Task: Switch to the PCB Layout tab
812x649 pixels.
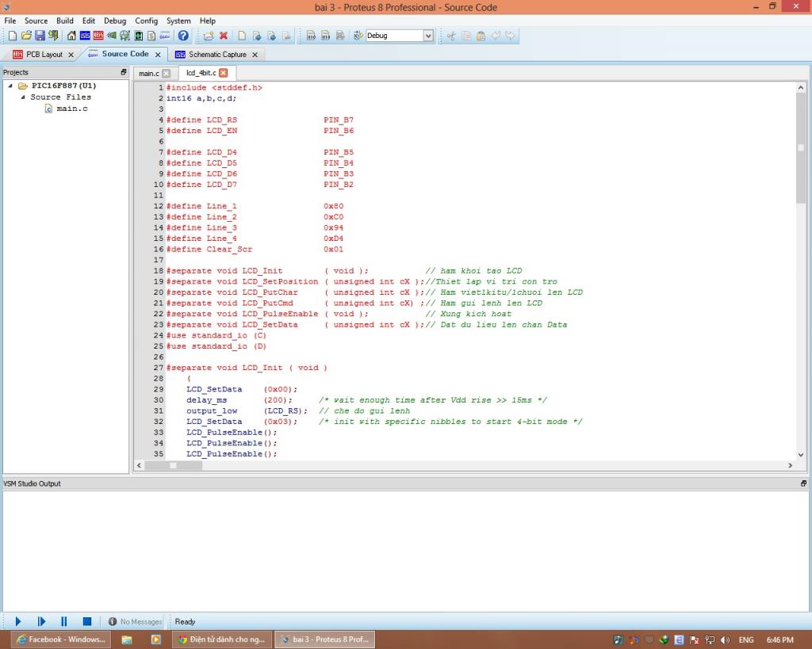Action: click(x=44, y=55)
